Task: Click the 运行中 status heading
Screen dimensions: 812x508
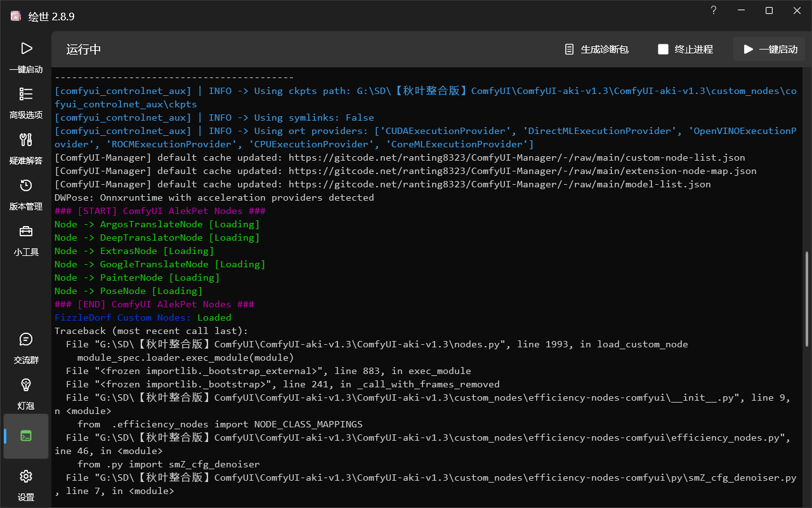Action: [84, 50]
